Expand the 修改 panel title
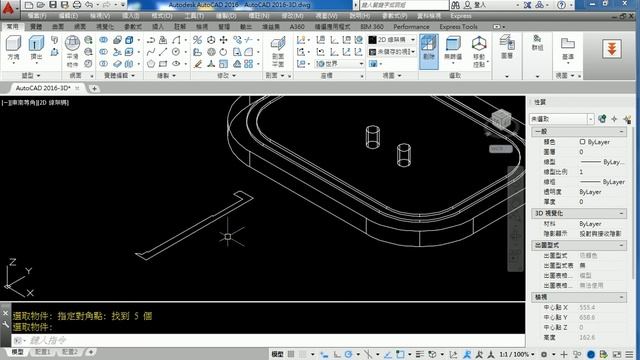 point(226,76)
